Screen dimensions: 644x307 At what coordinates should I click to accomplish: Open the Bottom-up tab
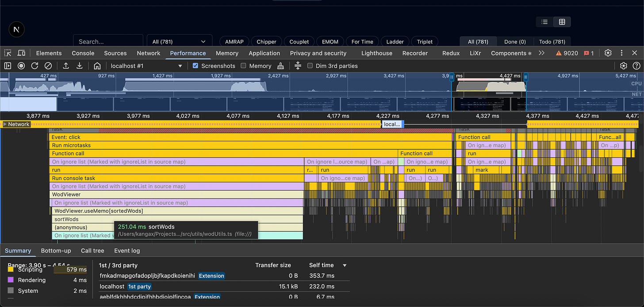tap(56, 251)
